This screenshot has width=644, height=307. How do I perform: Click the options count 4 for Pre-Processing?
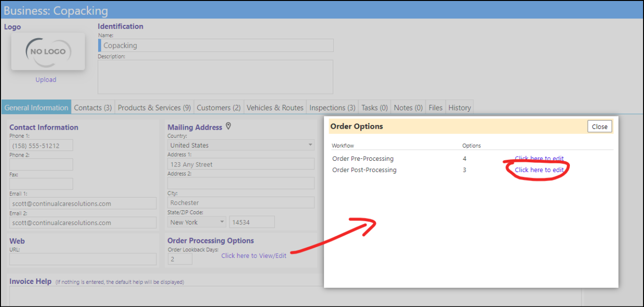point(465,158)
